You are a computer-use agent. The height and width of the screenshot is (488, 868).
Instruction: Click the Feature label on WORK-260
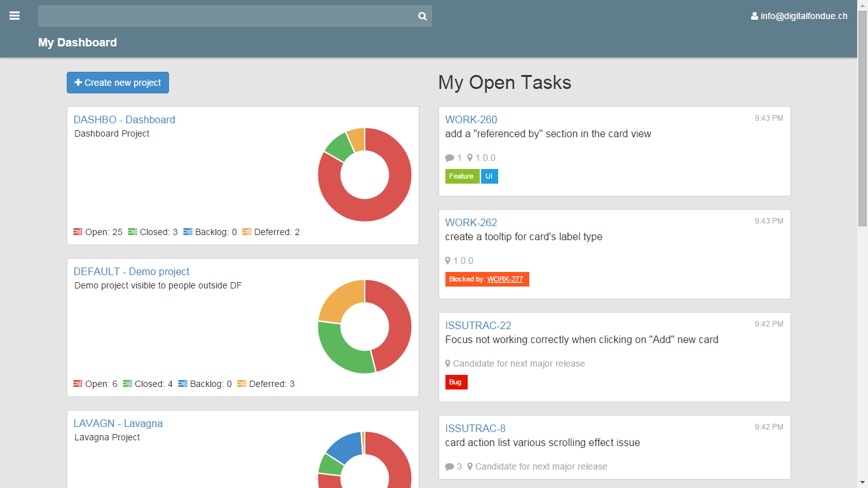click(462, 176)
